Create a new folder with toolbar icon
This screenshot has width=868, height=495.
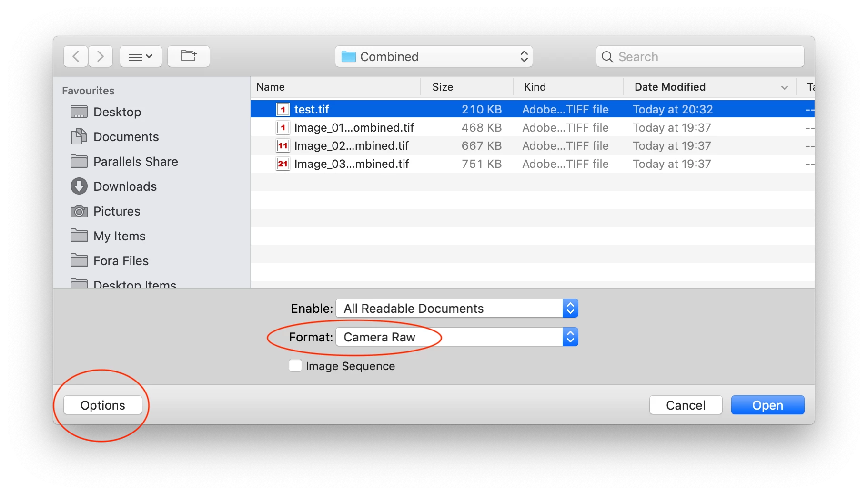[189, 56]
